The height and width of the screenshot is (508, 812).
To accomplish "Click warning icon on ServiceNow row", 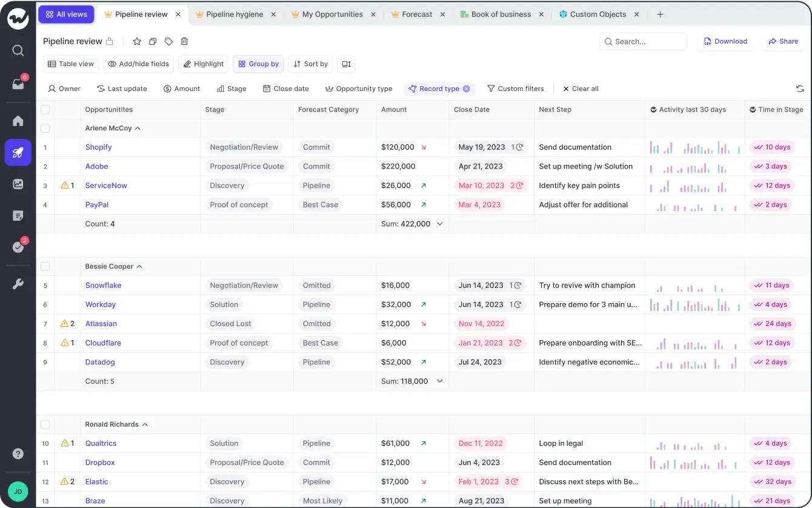I will point(65,185).
